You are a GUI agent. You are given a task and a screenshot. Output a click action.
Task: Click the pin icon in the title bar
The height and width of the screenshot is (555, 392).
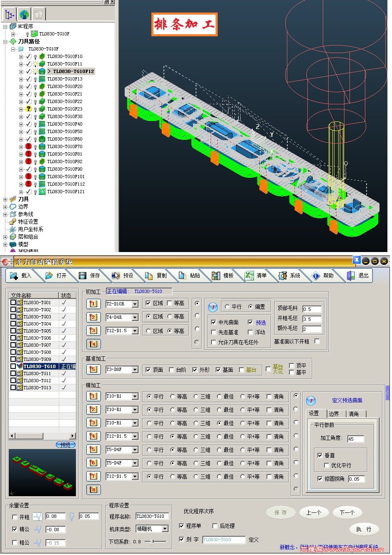357,260
